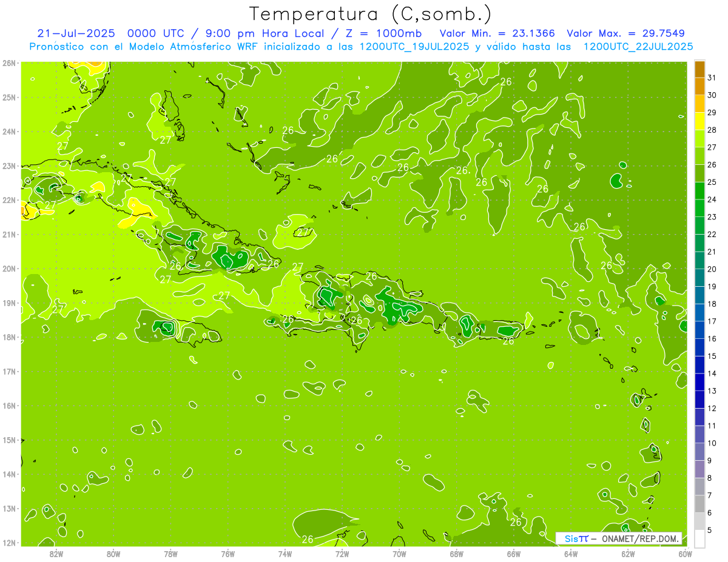Click the '25N' latitude label
Screen dimensions: 728x562
(x=8, y=97)
